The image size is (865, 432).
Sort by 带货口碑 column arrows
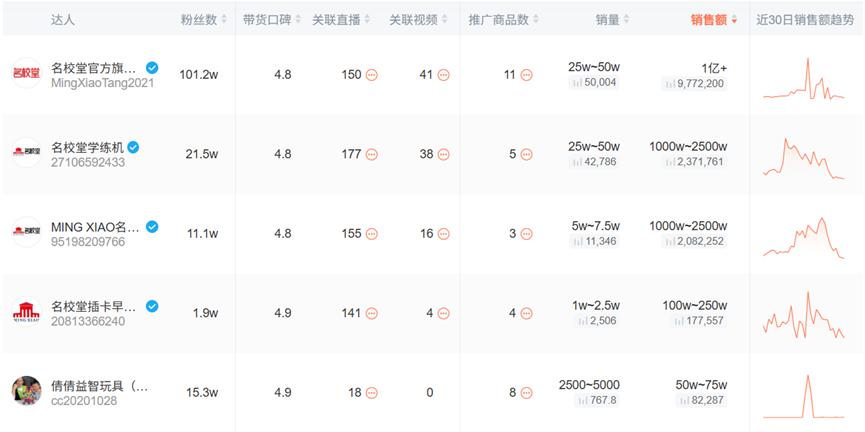click(298, 20)
